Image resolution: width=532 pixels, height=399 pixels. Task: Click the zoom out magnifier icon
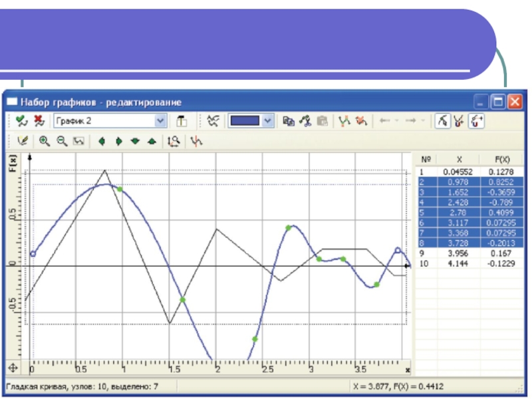[x=61, y=141]
